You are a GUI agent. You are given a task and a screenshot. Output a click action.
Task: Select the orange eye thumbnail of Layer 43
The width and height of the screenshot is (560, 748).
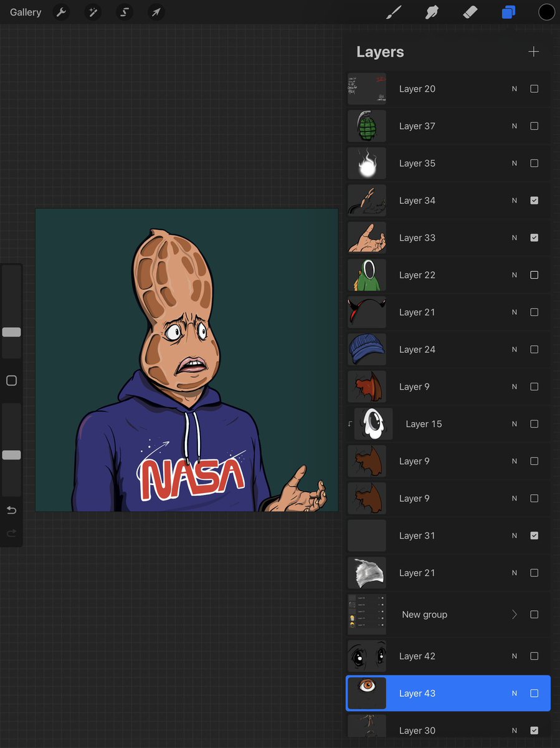click(x=367, y=693)
